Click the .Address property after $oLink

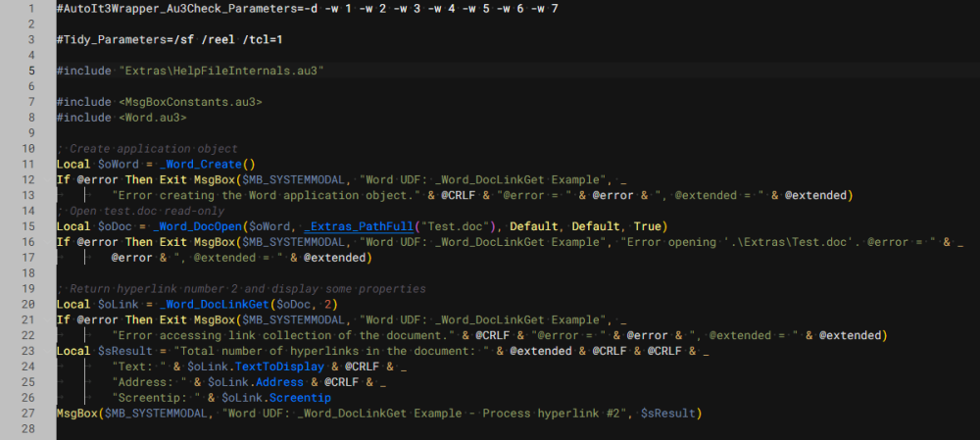pyautogui.click(x=280, y=382)
